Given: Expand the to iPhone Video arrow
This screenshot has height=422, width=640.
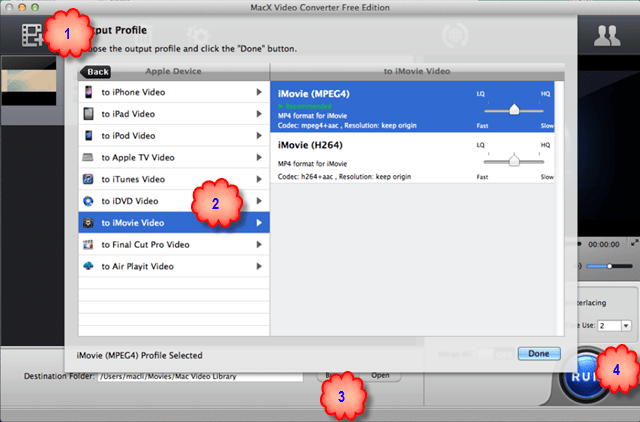Looking at the screenshot, I should click(x=259, y=92).
